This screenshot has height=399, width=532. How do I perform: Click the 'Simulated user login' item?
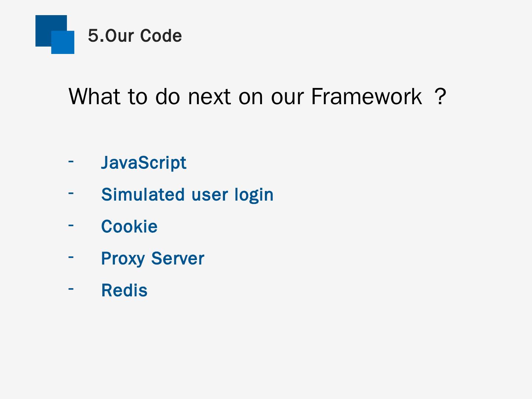(187, 194)
